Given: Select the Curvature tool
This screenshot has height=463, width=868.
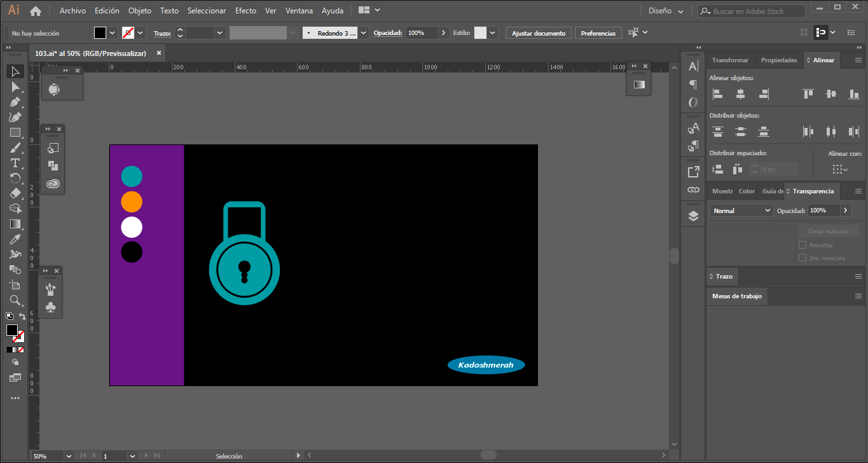Looking at the screenshot, I should coord(15,117).
